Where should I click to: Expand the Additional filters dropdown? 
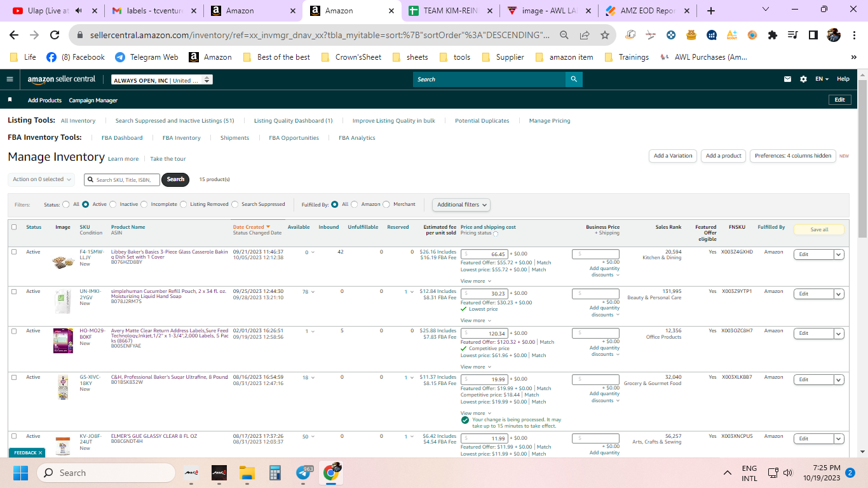click(461, 205)
